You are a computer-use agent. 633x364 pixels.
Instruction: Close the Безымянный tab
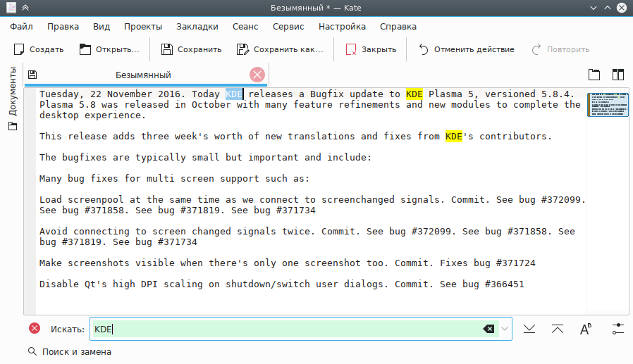(x=257, y=75)
